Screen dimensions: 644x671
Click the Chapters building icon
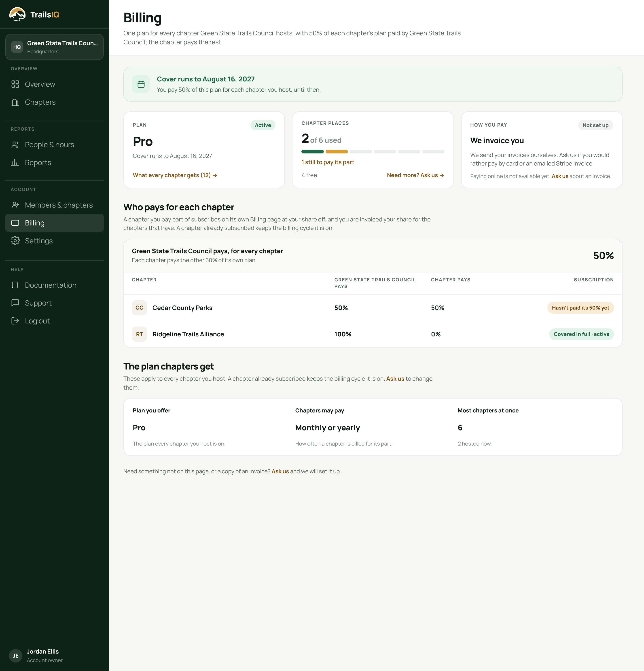pos(15,102)
